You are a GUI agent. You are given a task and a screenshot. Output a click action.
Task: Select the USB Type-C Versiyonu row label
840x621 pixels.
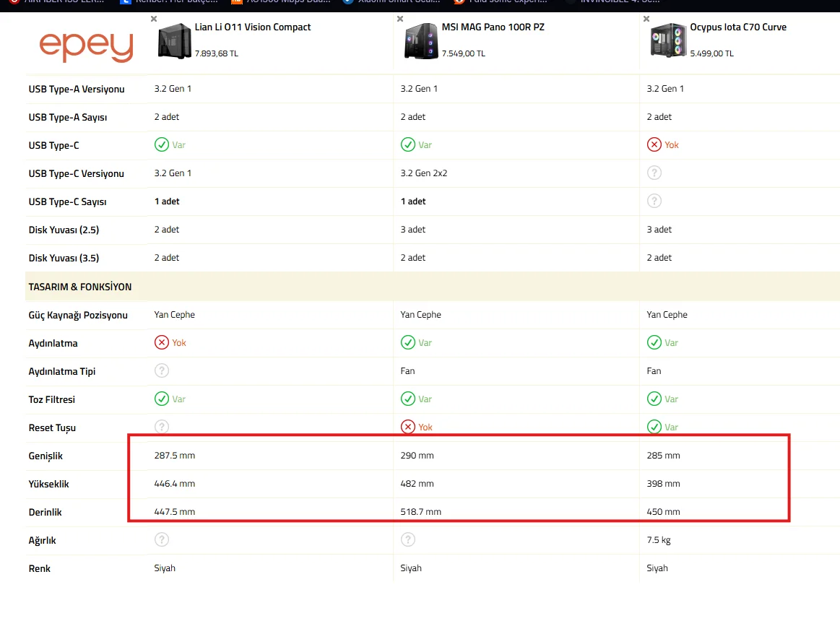tap(76, 173)
